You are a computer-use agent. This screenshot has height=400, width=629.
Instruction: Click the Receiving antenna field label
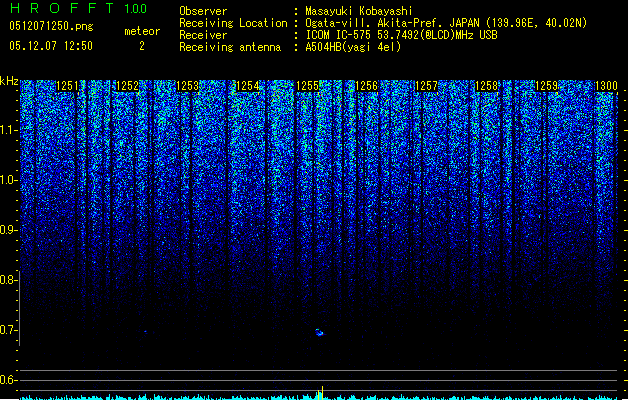(x=230, y=47)
